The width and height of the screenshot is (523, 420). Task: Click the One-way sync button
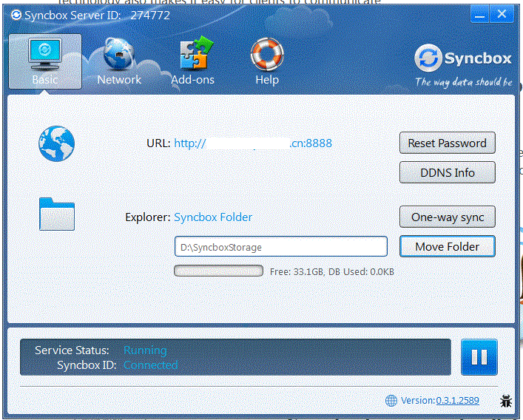(447, 217)
